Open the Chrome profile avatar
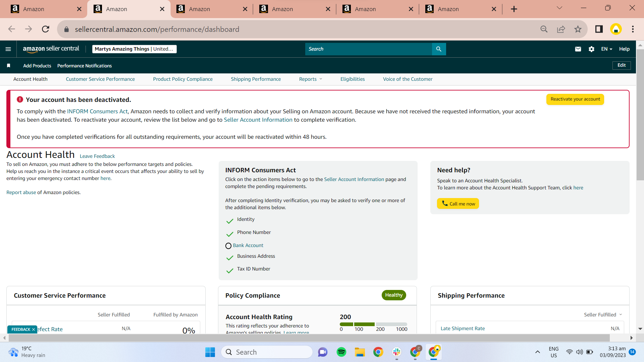 click(x=616, y=29)
